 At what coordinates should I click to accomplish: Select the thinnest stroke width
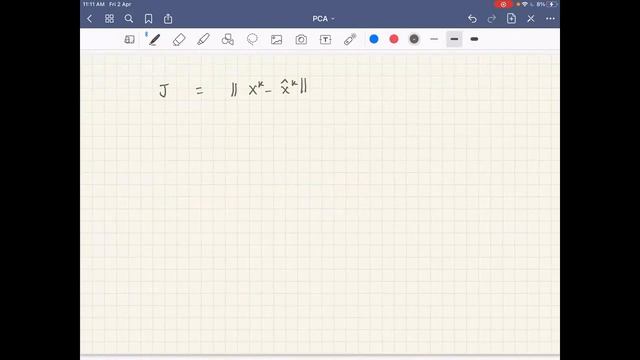tap(434, 39)
